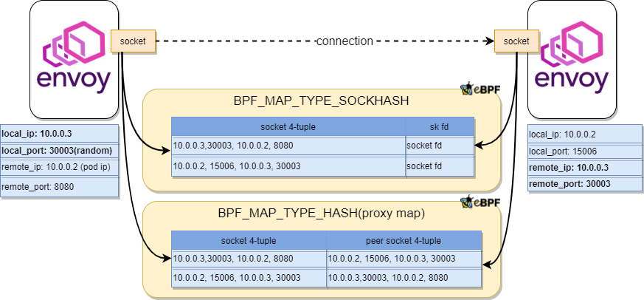The image size is (644, 300).
Task: Select the "sk fd" column header
Action: coord(440,127)
